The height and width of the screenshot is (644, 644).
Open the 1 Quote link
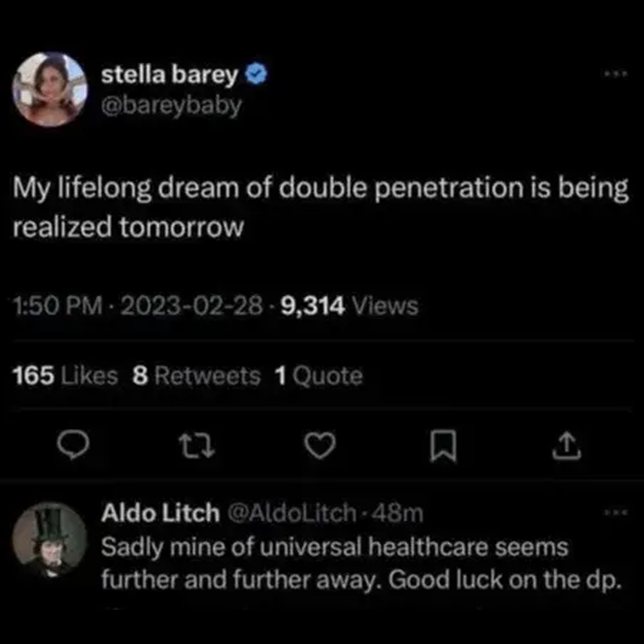319,375
